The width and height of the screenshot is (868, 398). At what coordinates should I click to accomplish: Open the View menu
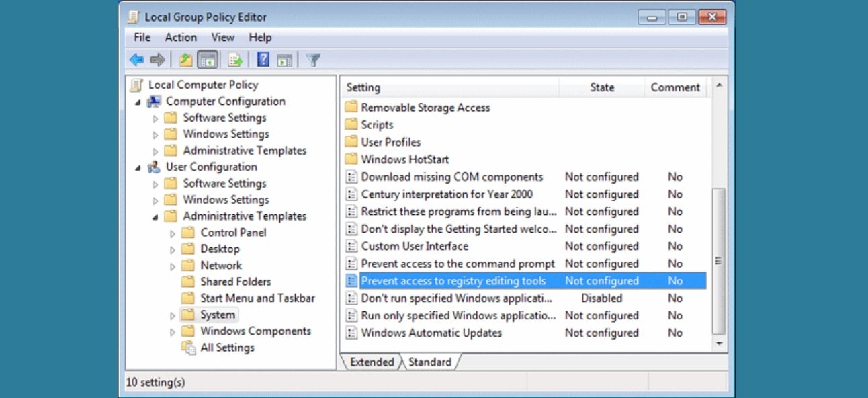click(x=222, y=38)
